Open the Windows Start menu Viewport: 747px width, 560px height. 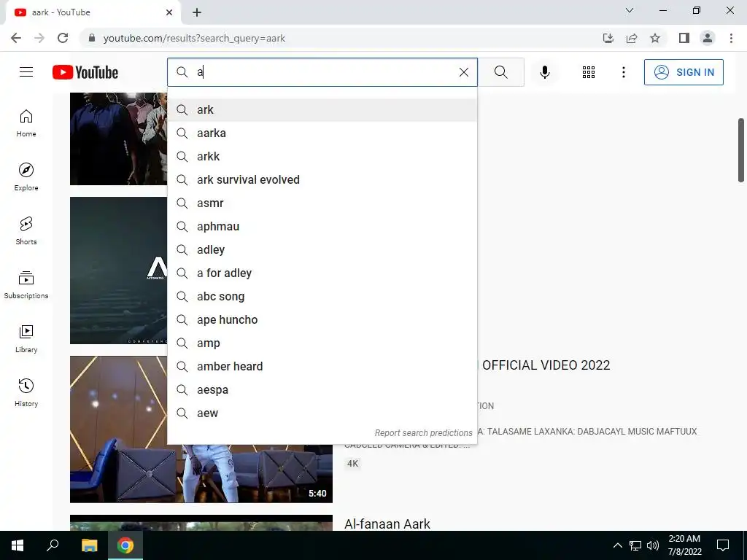[18, 545]
